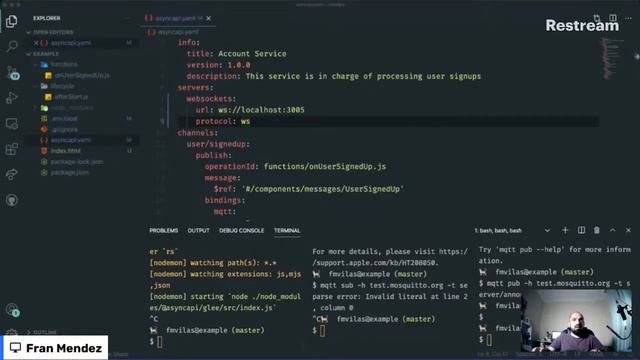Create a new terminal with the plus icon

tap(565, 230)
